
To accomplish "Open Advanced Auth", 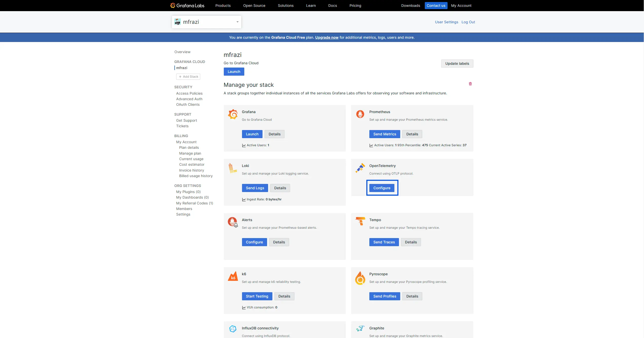I will [x=189, y=99].
